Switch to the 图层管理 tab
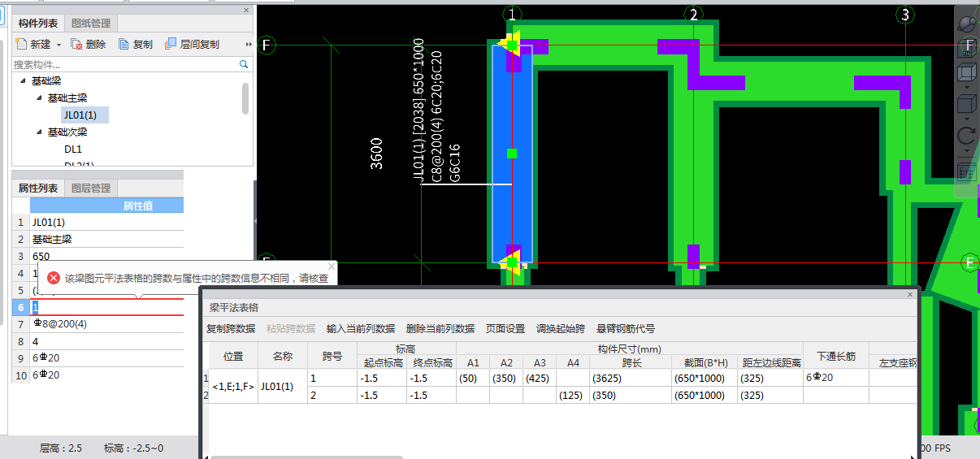The width and height of the screenshot is (980, 459). coord(91,188)
